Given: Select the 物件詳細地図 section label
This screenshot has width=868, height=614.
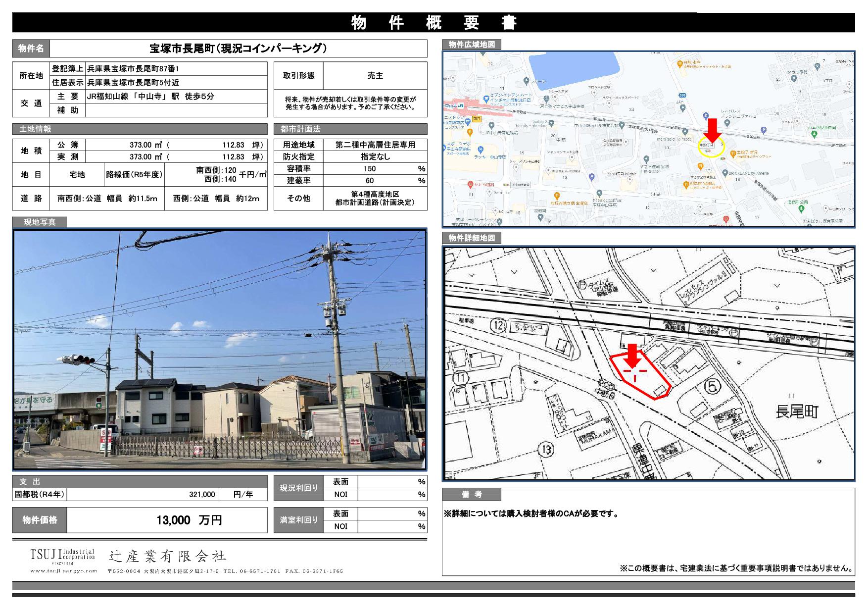Looking at the screenshot, I should tap(471, 238).
